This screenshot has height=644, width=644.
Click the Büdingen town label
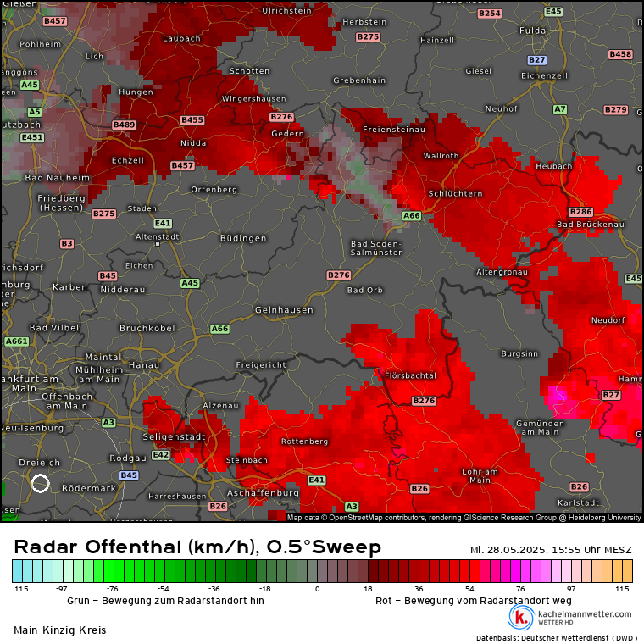pyautogui.click(x=243, y=238)
